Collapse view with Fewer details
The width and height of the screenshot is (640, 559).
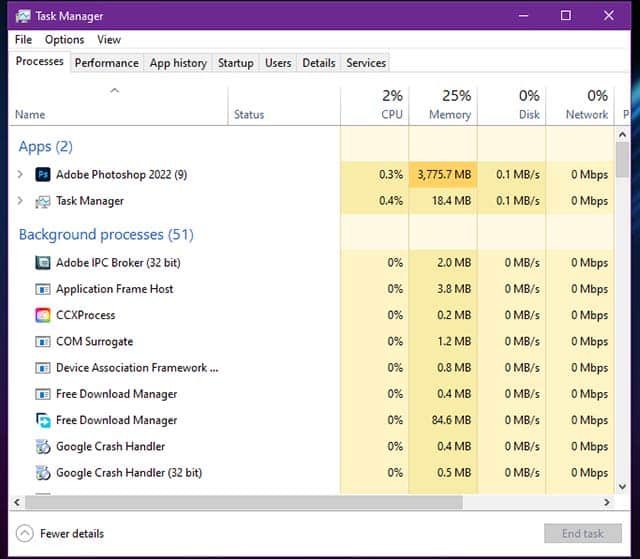click(x=60, y=534)
